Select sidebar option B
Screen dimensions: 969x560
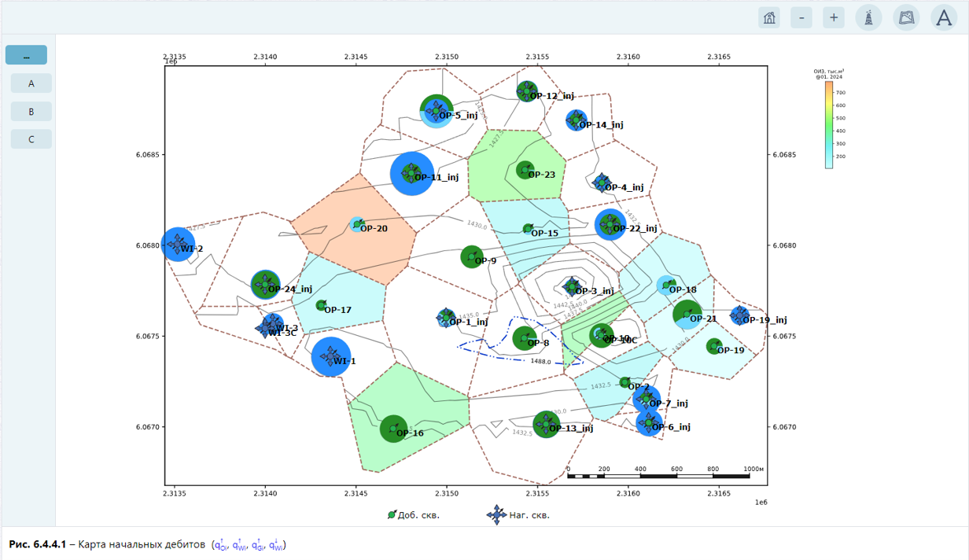[x=31, y=112]
